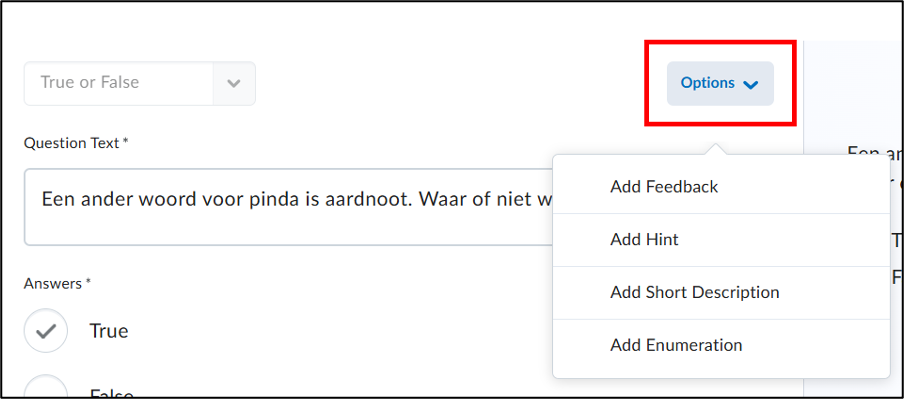Screen dimensions: 904x400
Task: Select Add Hint menu entry
Action: [x=644, y=240]
